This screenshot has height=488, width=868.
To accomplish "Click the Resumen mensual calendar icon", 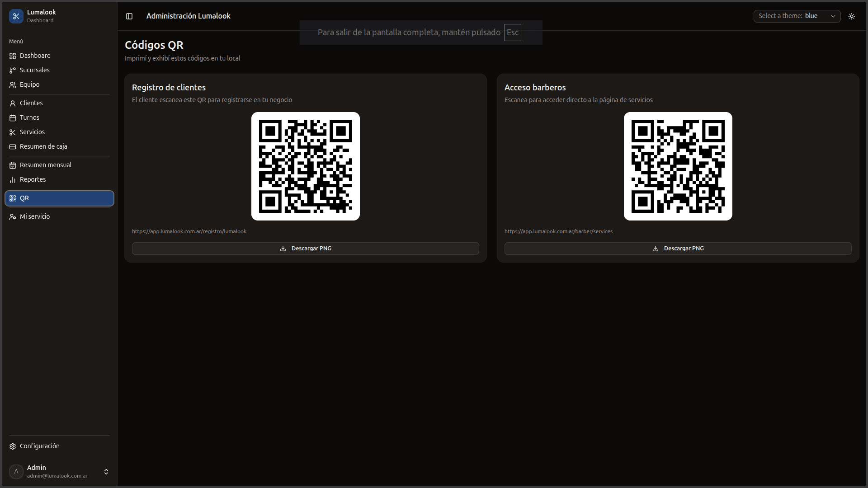I will [13, 165].
